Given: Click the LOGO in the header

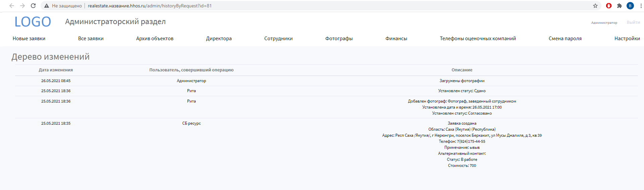Looking at the screenshot, I should pyautogui.click(x=33, y=22).
